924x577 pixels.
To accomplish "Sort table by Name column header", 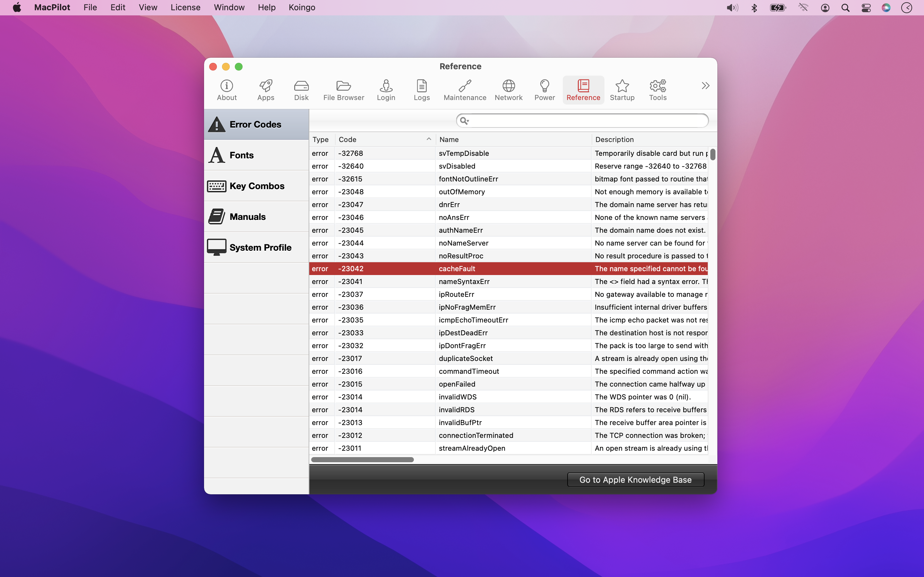I will pos(513,140).
